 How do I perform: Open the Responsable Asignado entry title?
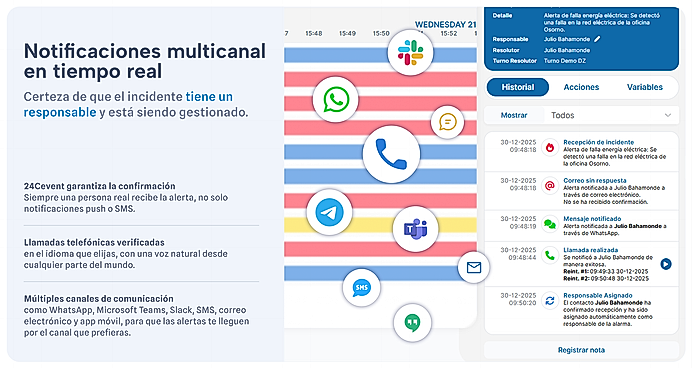[x=598, y=295]
